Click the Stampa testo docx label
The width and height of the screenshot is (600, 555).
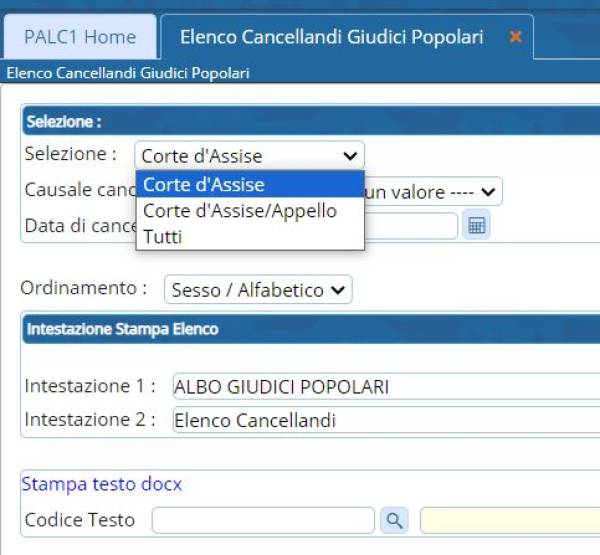tap(101, 484)
